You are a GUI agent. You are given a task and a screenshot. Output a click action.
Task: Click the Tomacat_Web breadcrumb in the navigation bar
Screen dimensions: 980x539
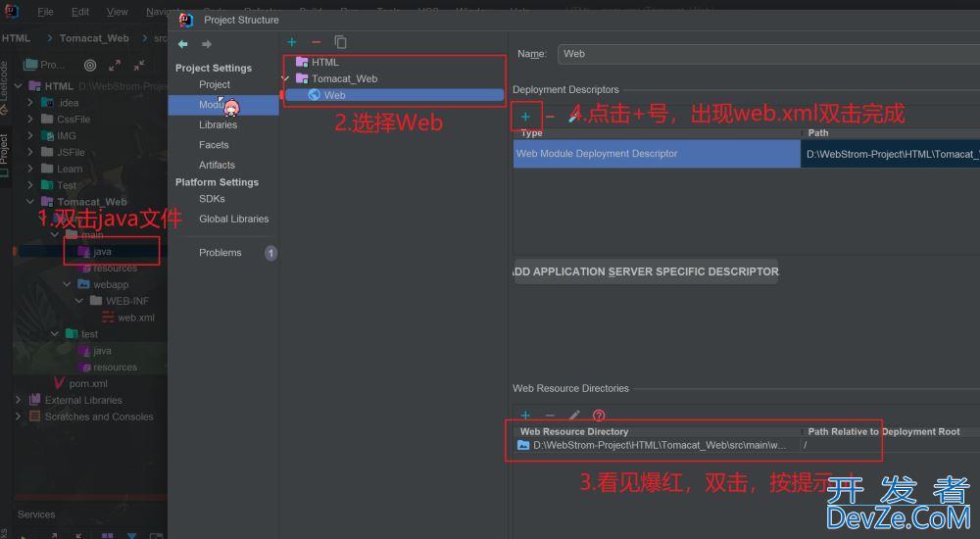94,38
